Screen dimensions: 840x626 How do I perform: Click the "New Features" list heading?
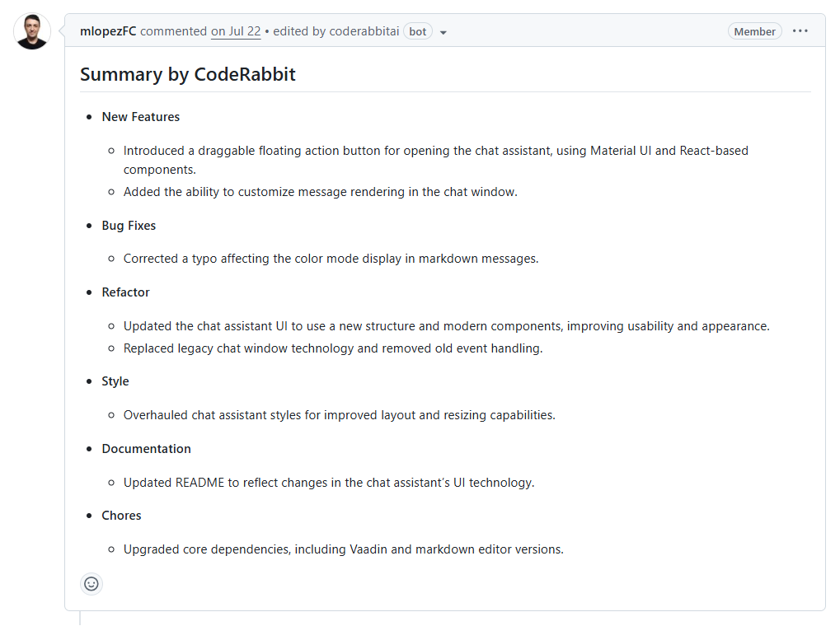pos(141,117)
